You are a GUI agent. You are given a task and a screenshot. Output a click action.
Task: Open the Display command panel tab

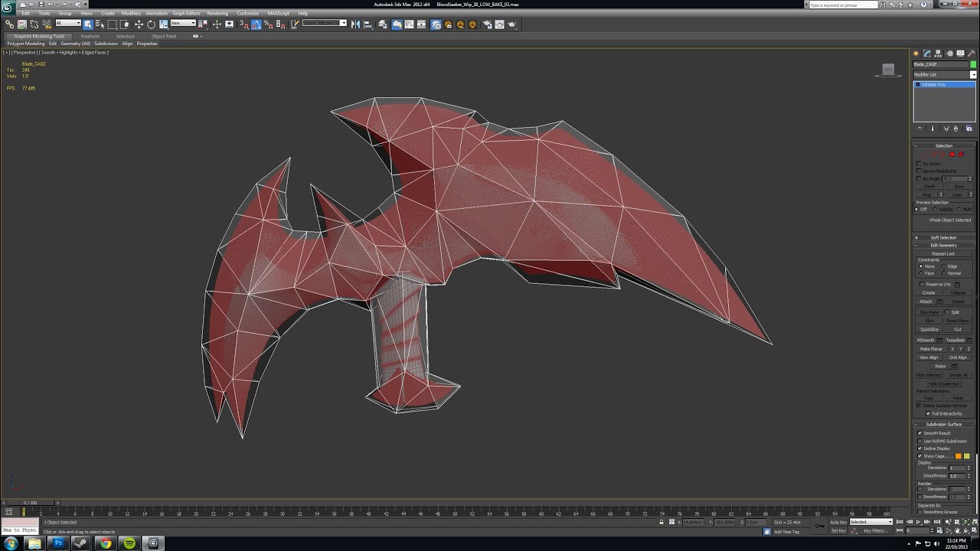(959, 54)
